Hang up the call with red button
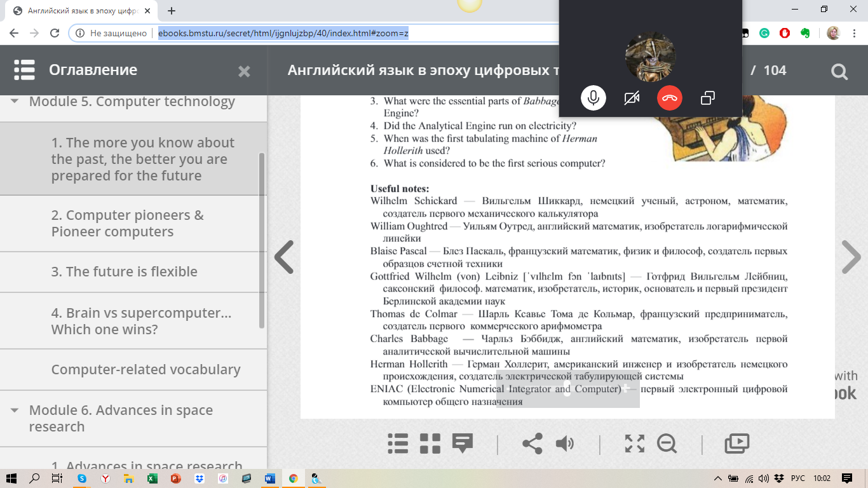Viewport: 868px width, 488px height. coord(669,98)
